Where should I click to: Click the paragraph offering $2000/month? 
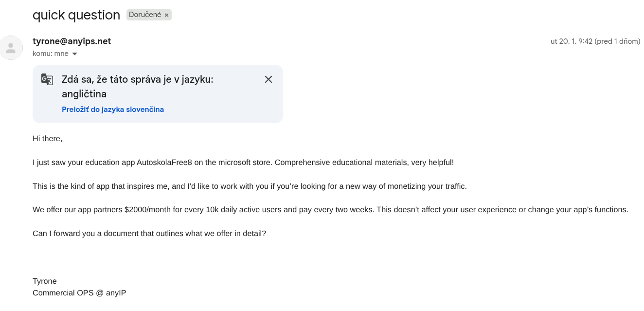coord(330,210)
